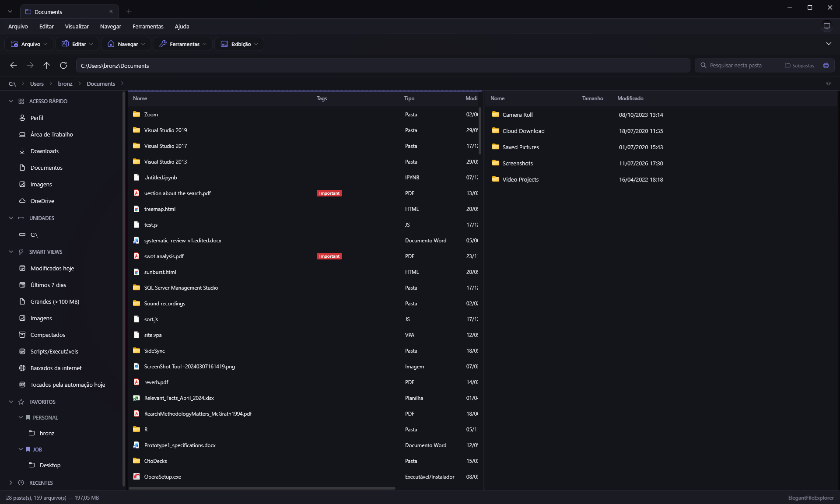Collapse the JOB favorites group
This screenshot has height=504, width=840.
21,449
